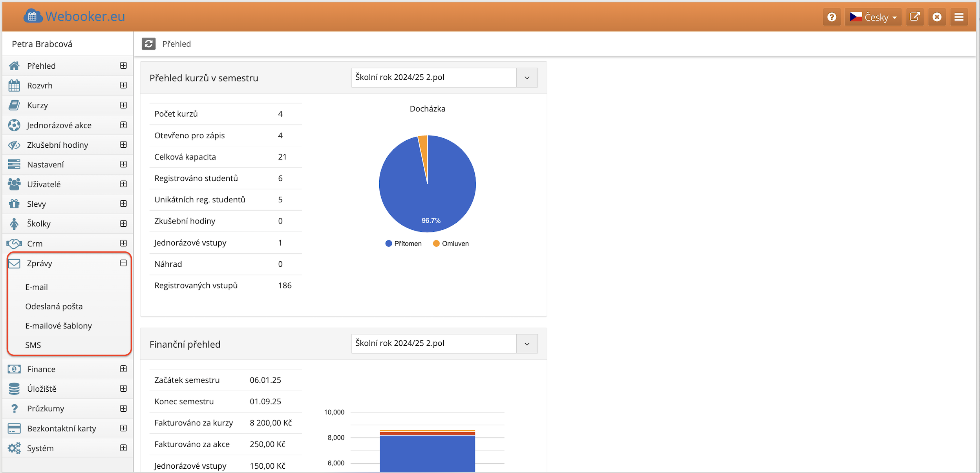The height and width of the screenshot is (473, 980).
Task: Collapse the Zprávy menu section
Action: (123, 263)
